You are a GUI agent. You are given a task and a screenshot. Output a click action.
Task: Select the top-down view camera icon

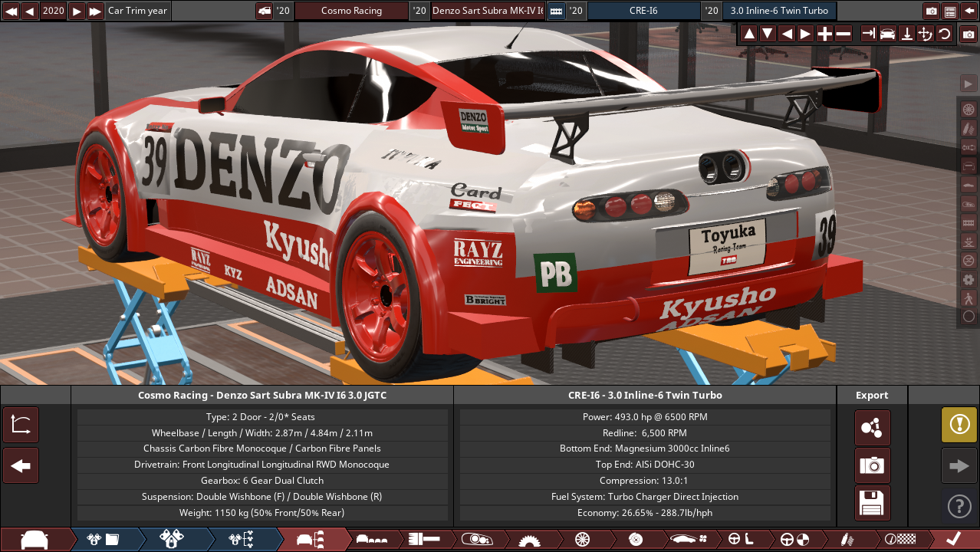906,34
